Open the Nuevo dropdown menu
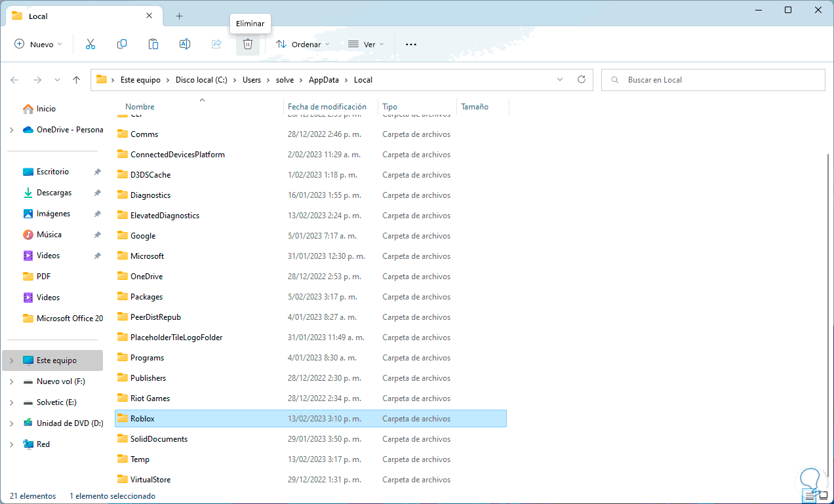834x504 pixels. (x=38, y=44)
